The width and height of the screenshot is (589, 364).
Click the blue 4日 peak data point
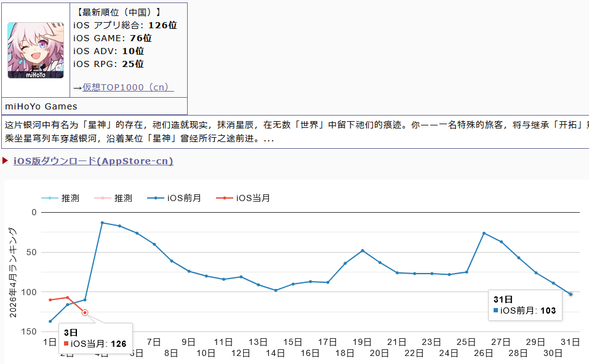coord(102,223)
